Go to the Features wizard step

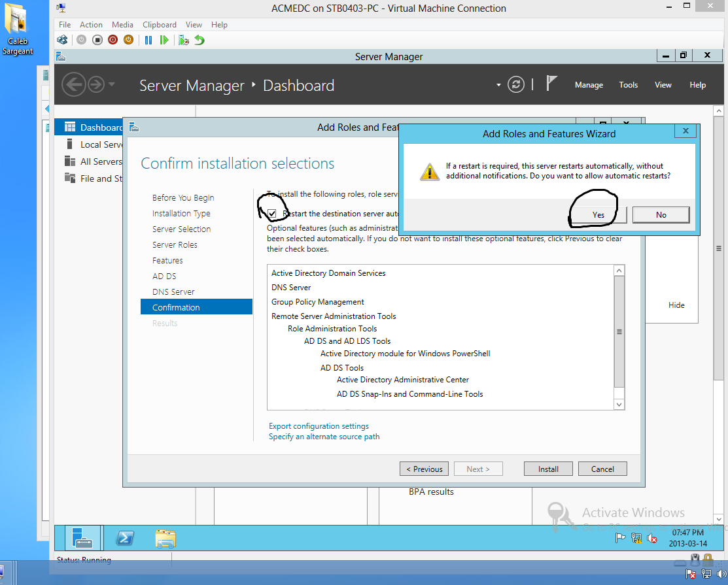pyautogui.click(x=167, y=261)
